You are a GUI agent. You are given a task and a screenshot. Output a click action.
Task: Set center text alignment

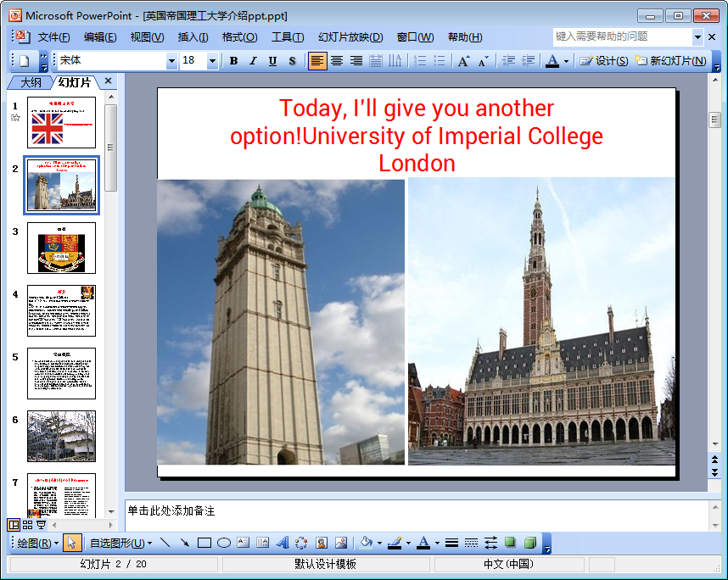coord(337,61)
